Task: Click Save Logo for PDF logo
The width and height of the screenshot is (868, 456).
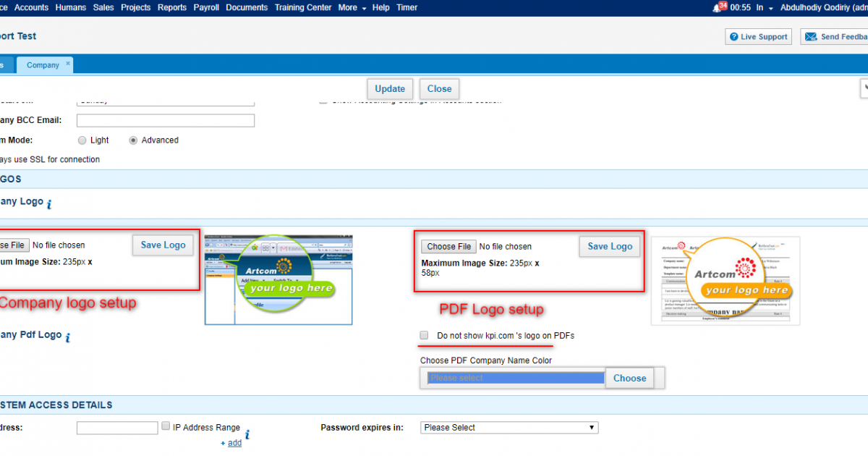Action: point(610,247)
